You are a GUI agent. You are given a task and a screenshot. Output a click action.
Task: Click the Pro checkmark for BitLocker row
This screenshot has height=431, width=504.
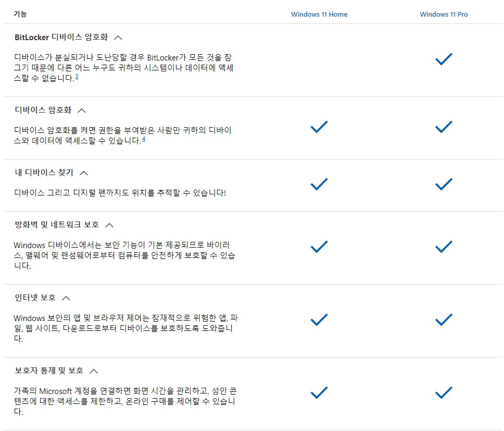tap(444, 59)
